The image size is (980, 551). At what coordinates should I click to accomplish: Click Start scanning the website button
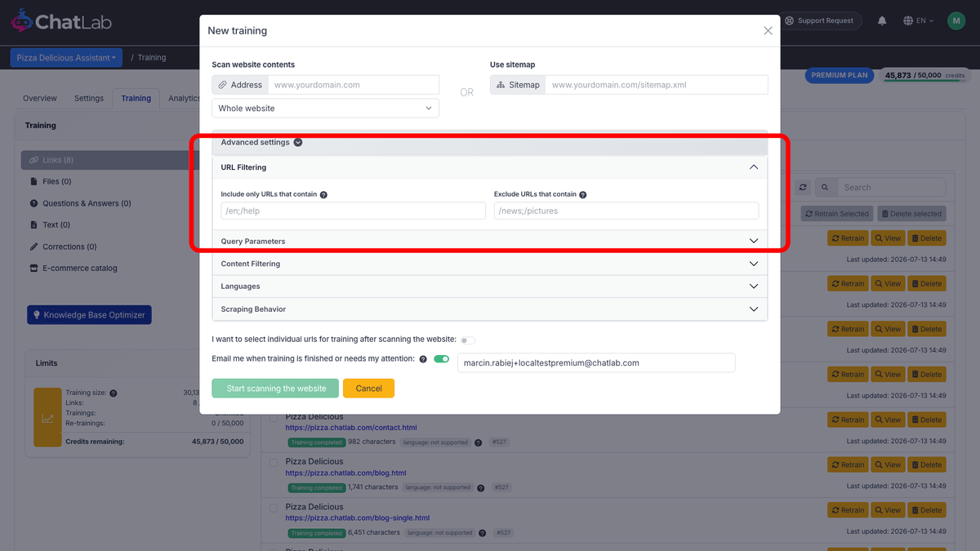tap(276, 389)
